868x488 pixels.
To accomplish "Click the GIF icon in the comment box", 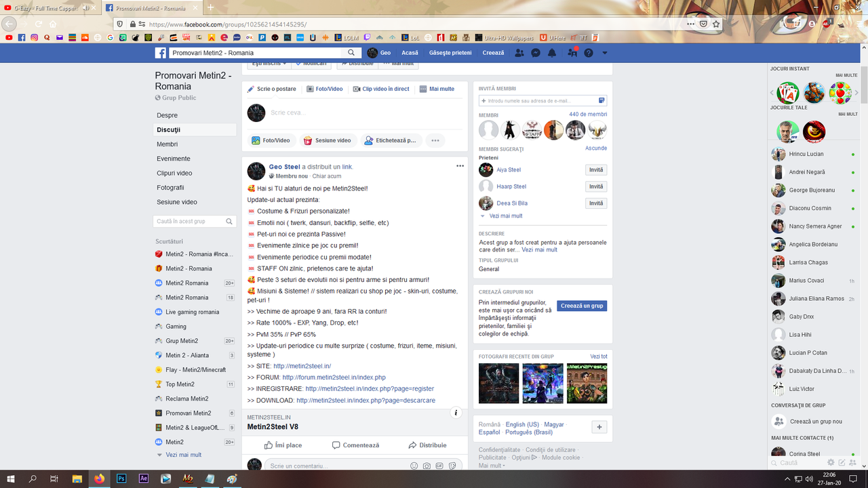I will (439, 466).
